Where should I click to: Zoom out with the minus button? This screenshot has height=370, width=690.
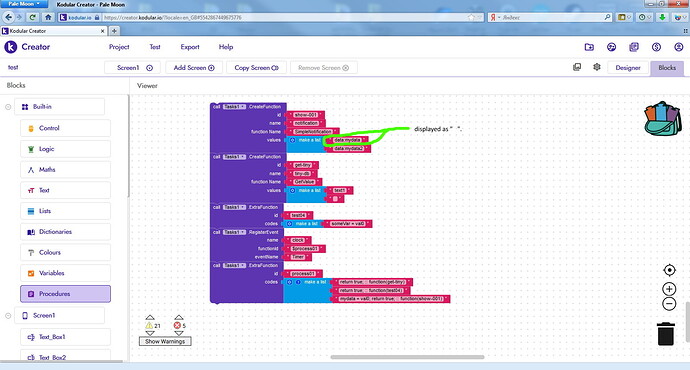(669, 304)
